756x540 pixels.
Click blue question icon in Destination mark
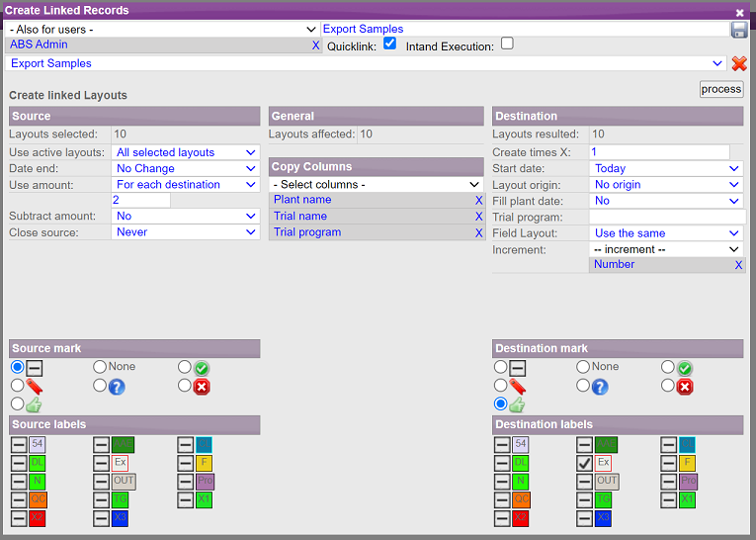coord(600,387)
